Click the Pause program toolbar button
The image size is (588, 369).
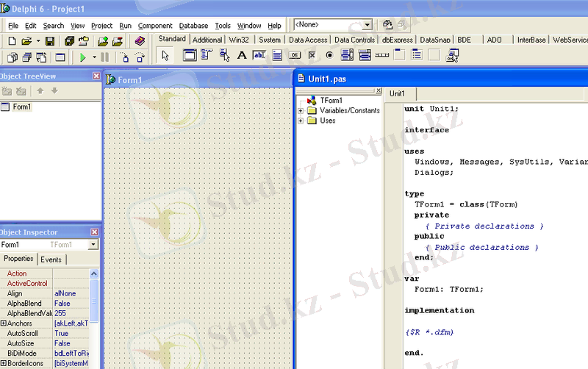pyautogui.click(x=105, y=57)
